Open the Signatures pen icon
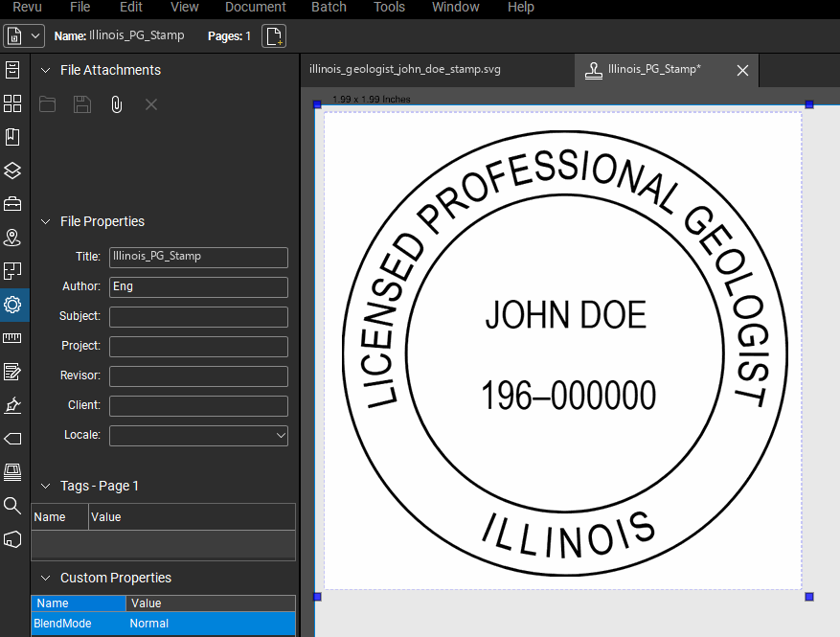Screen dimensions: 840x637 12,405
